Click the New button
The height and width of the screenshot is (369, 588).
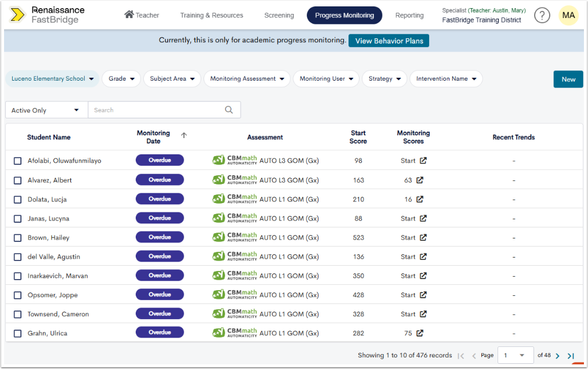[x=568, y=79]
